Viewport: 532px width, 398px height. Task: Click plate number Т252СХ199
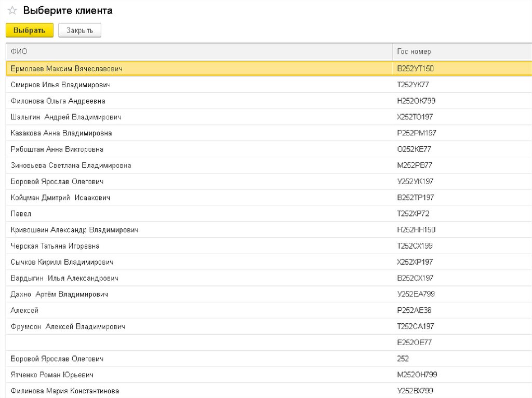coord(415,246)
